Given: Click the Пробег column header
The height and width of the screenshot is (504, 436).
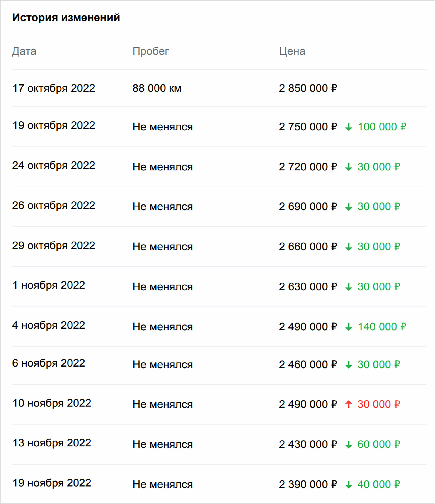Looking at the screenshot, I should coord(151,51).
